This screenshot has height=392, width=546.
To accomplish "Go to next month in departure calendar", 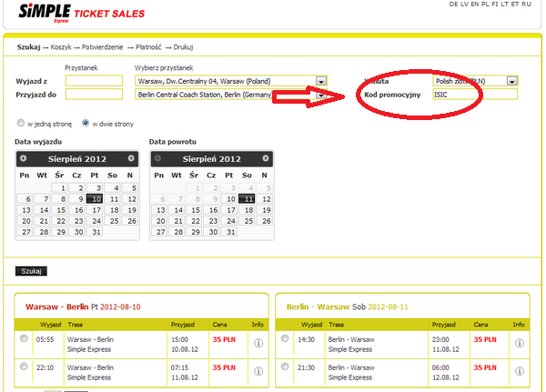I will click(131, 158).
